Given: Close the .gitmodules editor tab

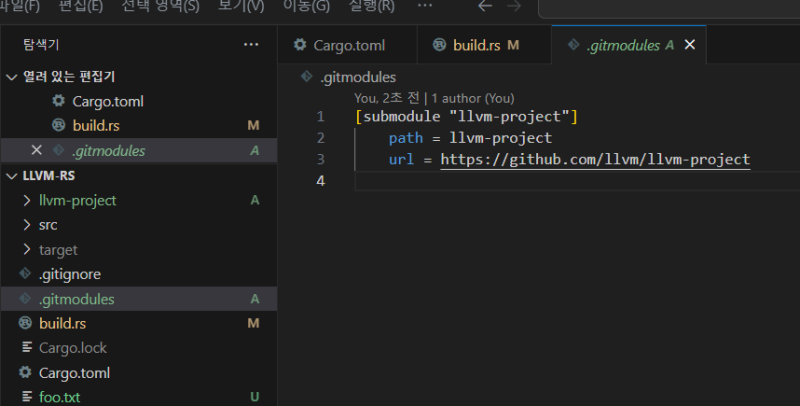Looking at the screenshot, I should [689, 45].
